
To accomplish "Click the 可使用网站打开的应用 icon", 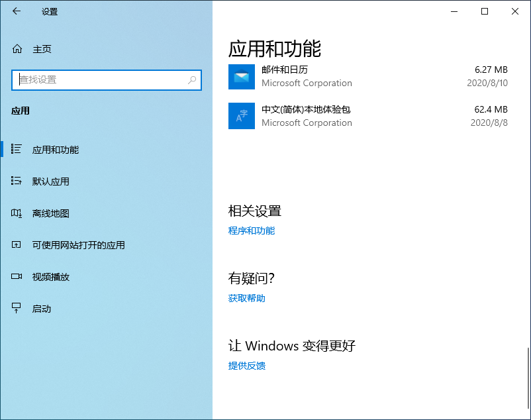I will point(17,244).
